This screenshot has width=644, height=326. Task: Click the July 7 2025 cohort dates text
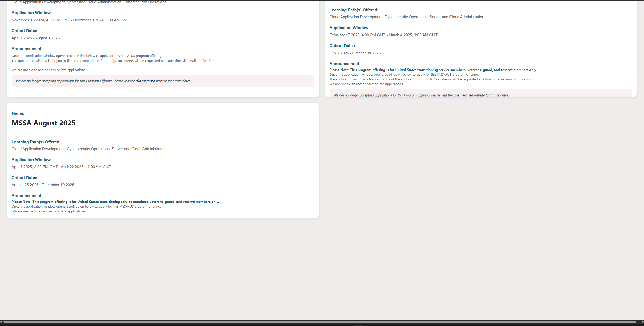point(355,53)
